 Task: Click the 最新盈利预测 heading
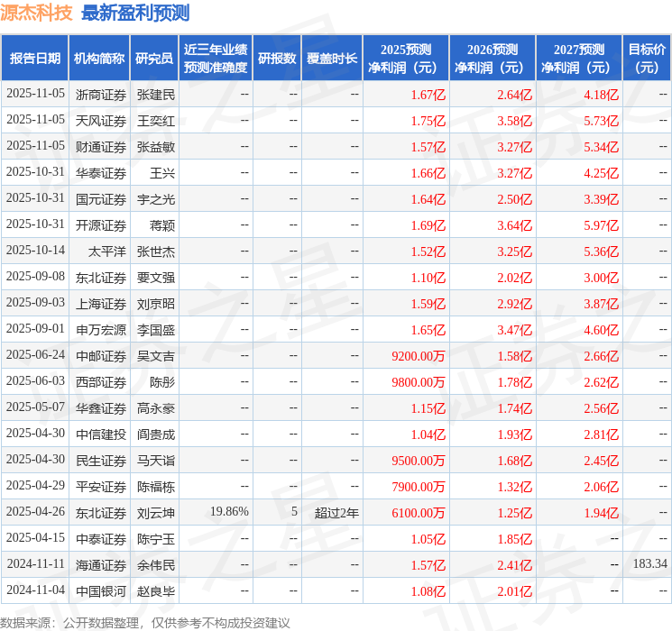point(135,13)
